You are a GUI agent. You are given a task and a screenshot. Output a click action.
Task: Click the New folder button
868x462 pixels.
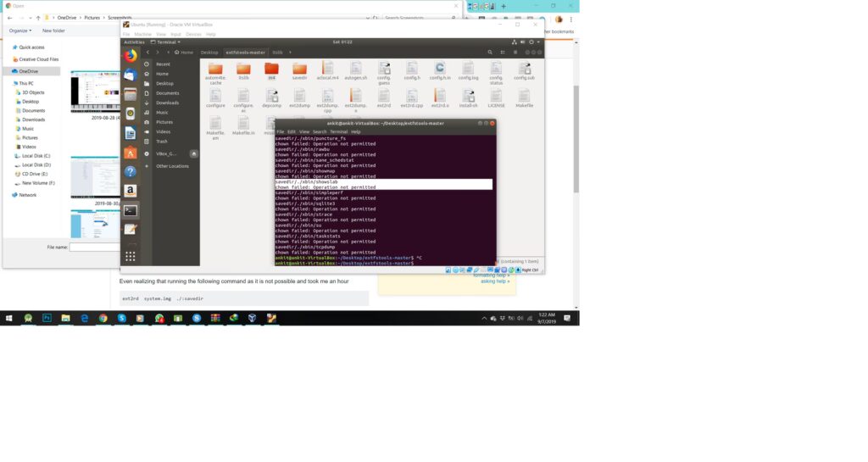pyautogui.click(x=53, y=31)
